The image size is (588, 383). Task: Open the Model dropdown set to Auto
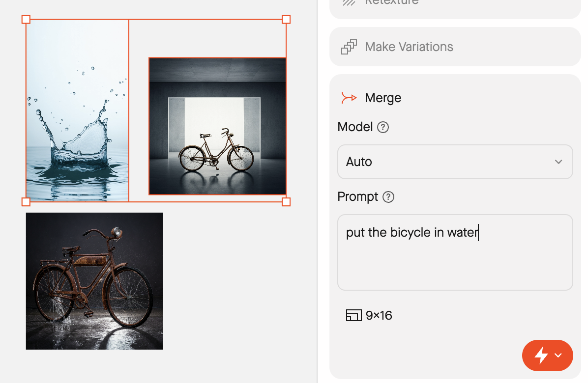tap(455, 162)
